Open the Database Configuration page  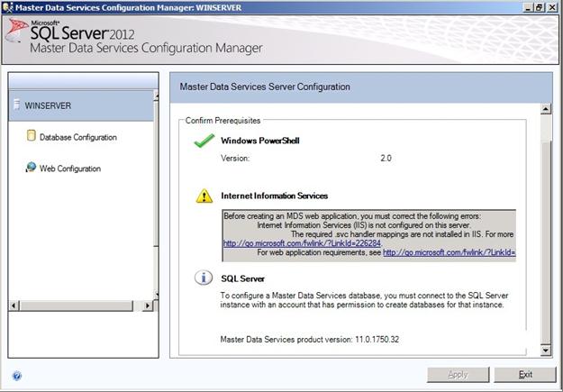click(x=77, y=137)
